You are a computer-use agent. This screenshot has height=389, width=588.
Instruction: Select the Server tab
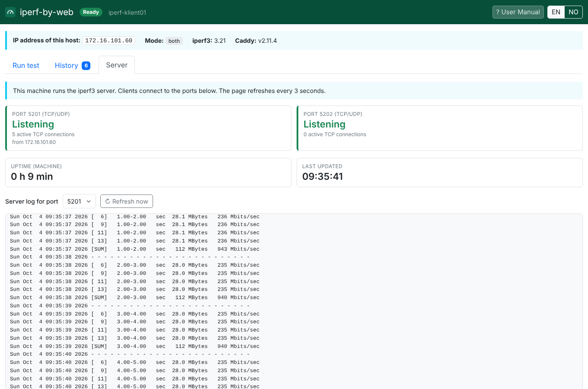117,65
